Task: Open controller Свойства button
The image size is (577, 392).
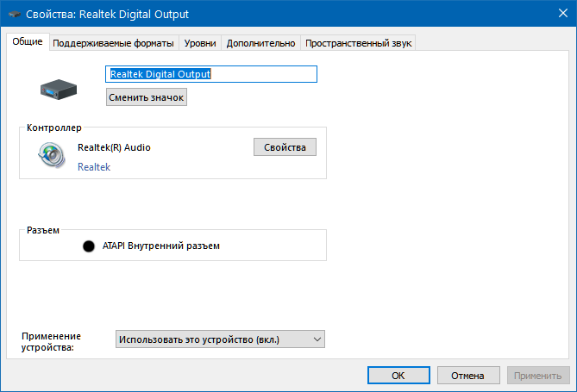Action: [285, 147]
